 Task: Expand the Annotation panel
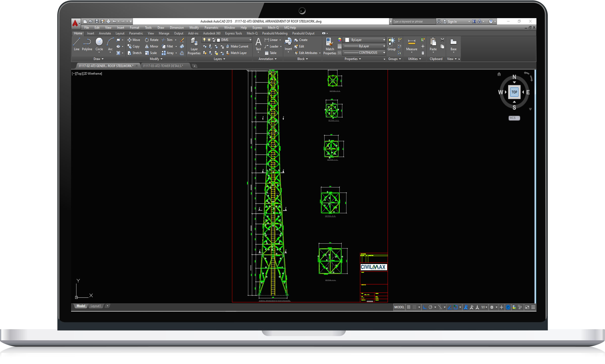pyautogui.click(x=268, y=59)
